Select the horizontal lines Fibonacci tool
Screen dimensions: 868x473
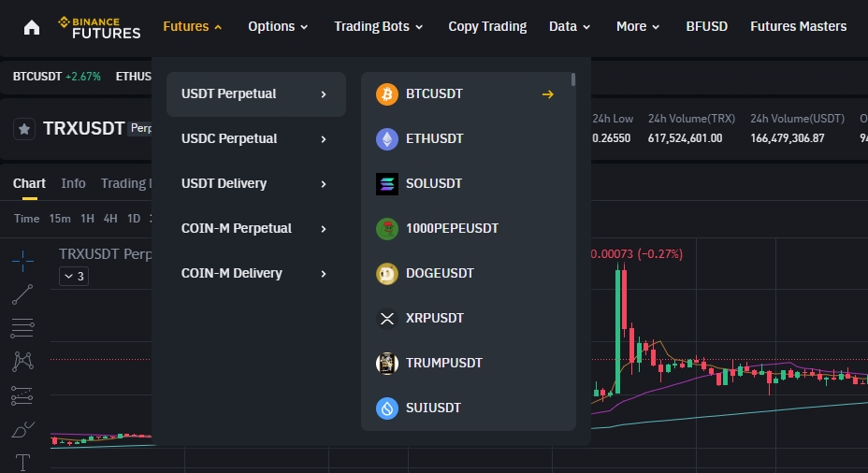(x=22, y=328)
